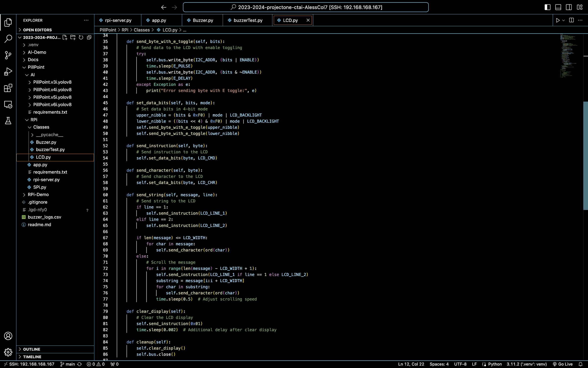Open the Source Control view
The height and width of the screenshot is (368, 588).
8,55
